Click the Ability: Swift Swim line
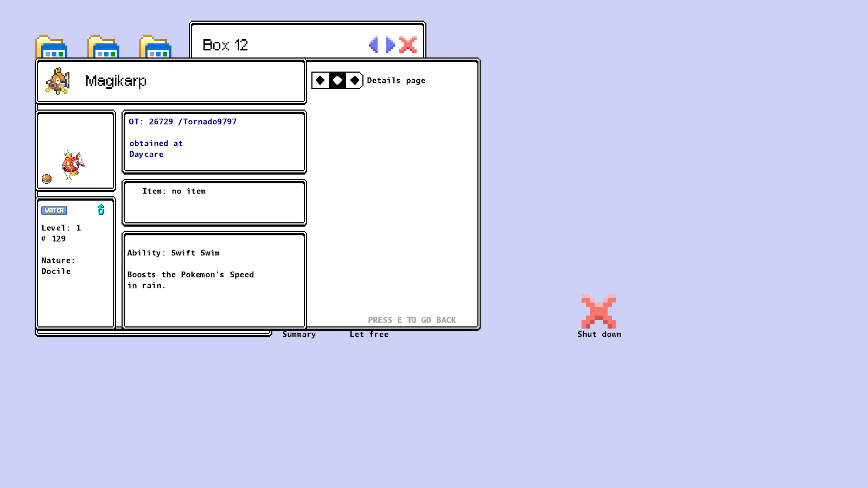This screenshot has width=868, height=488. point(174,253)
